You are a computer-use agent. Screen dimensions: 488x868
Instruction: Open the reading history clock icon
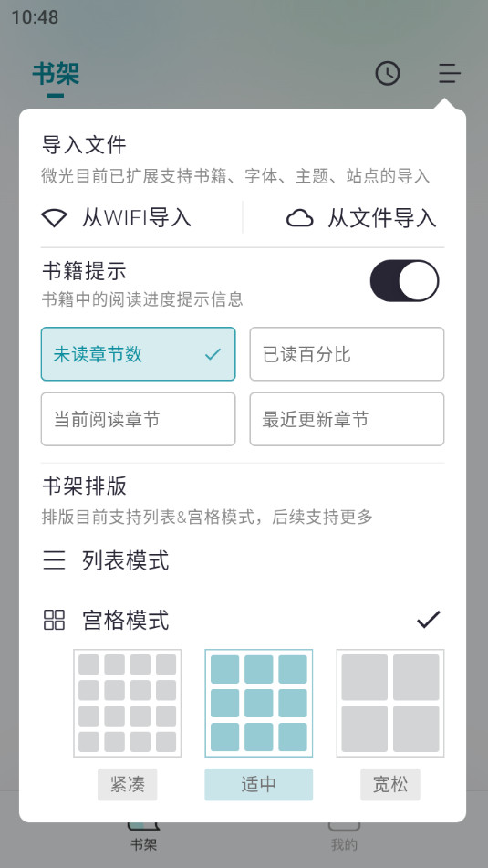(388, 73)
